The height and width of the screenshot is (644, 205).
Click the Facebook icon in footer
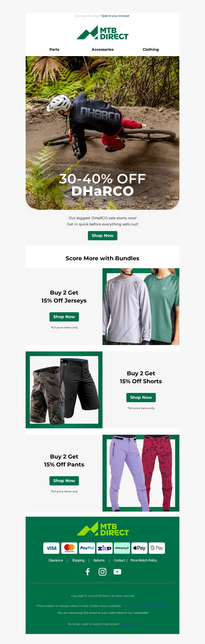pyautogui.click(x=88, y=572)
